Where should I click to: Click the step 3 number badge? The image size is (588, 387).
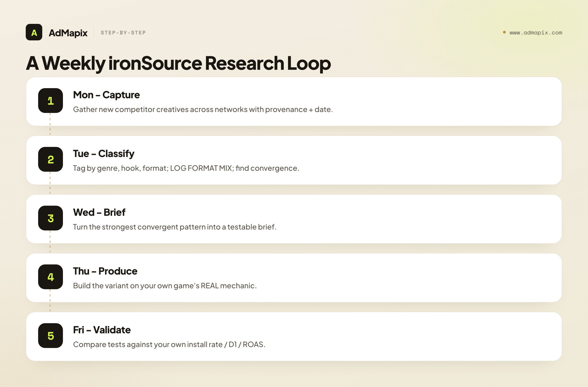[x=50, y=218]
